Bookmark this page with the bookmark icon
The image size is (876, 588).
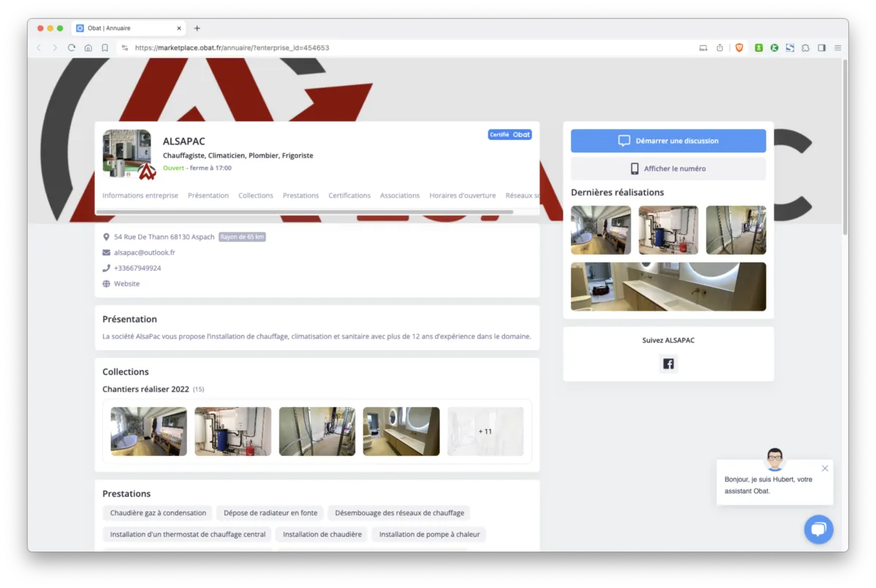point(105,48)
